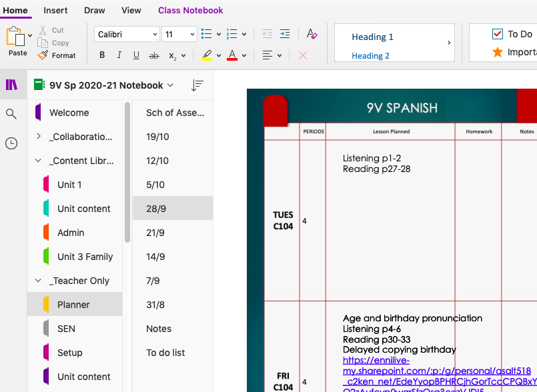The height and width of the screenshot is (392, 537).
Task: Toggle bold text formatting
Action: (101, 55)
